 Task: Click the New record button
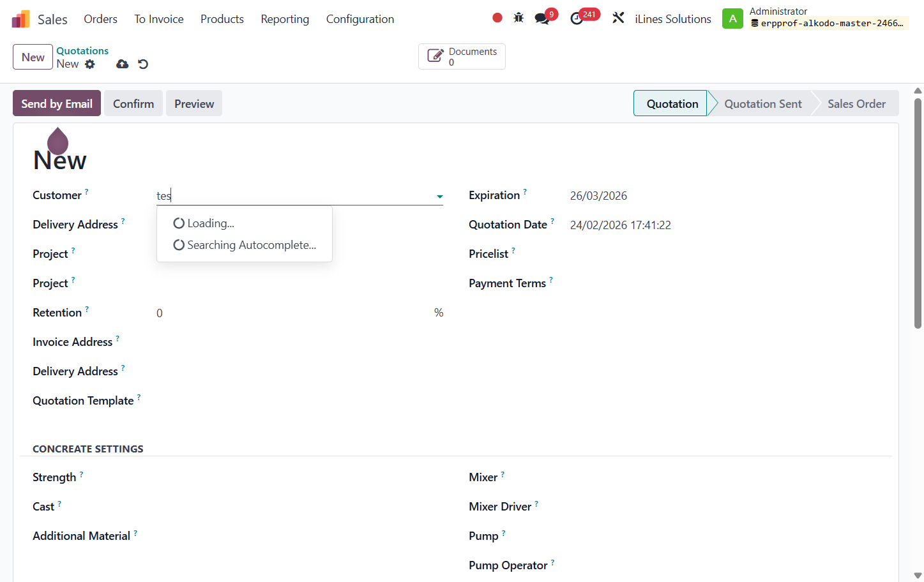point(33,57)
